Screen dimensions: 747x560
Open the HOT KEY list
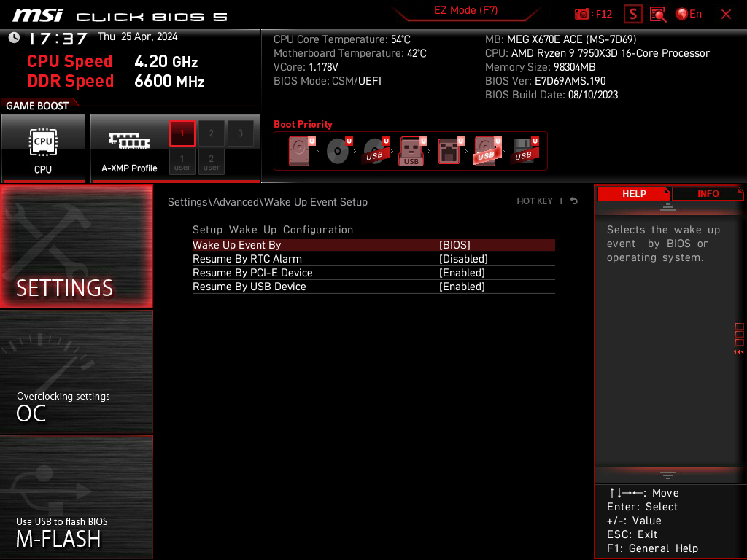coord(535,201)
